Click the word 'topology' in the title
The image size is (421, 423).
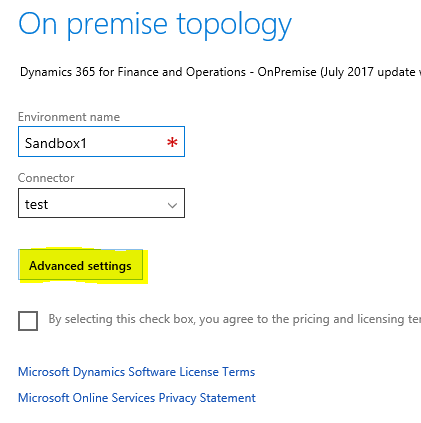pos(234,26)
